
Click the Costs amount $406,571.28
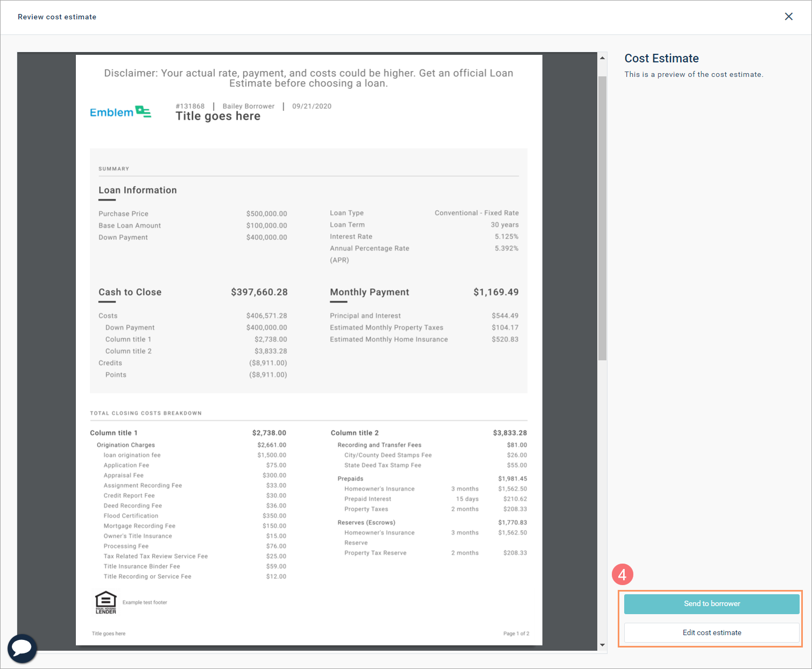(266, 316)
